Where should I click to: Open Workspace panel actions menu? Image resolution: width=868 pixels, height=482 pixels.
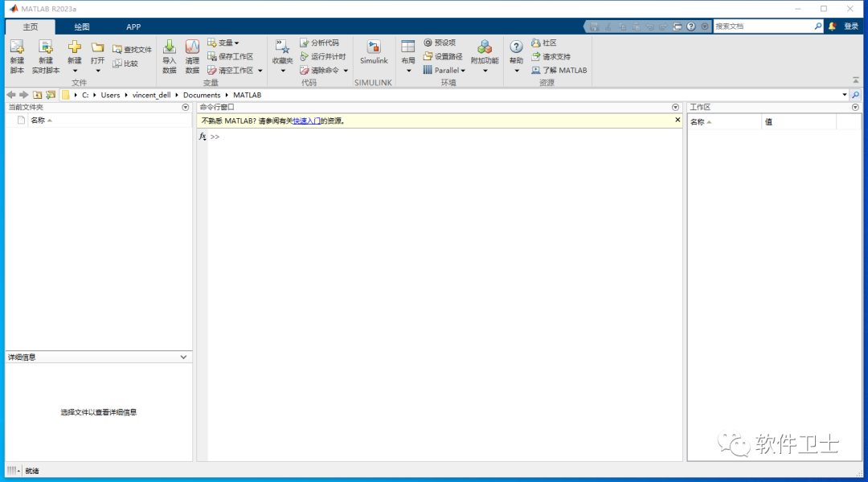point(855,108)
